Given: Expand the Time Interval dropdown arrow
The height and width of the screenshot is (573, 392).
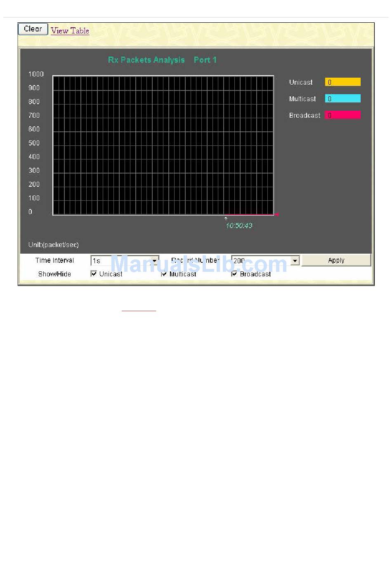Looking at the screenshot, I should coord(155,261).
